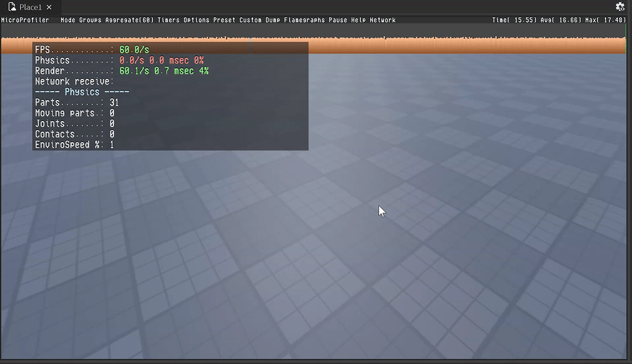Screen dimensions: 632x364
Task: Open Studio settings via the gear icon
Action: pos(621,6)
